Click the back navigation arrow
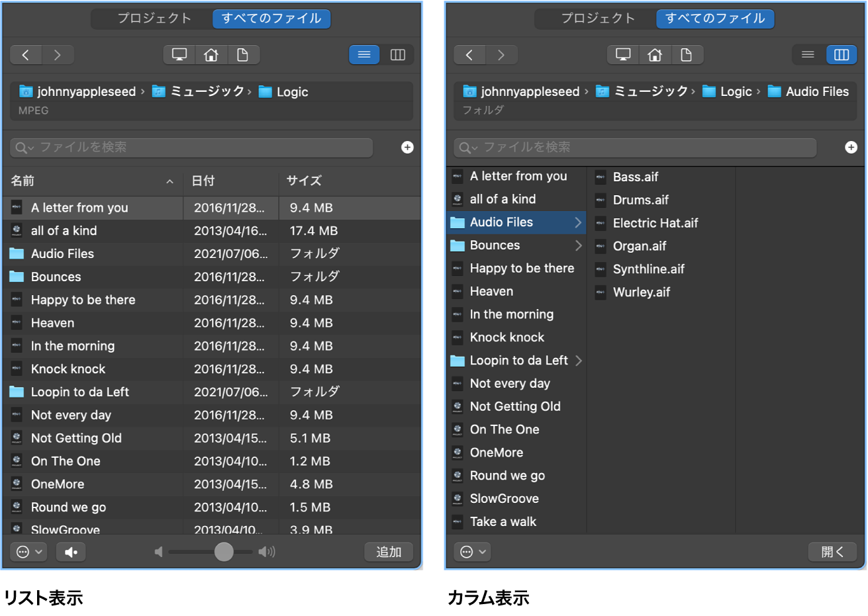This screenshot has height=616, width=868. click(25, 54)
